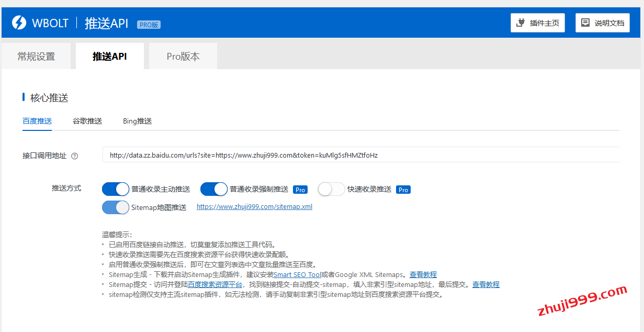Open 查看教程 link for Sitemap生成

pos(423,274)
